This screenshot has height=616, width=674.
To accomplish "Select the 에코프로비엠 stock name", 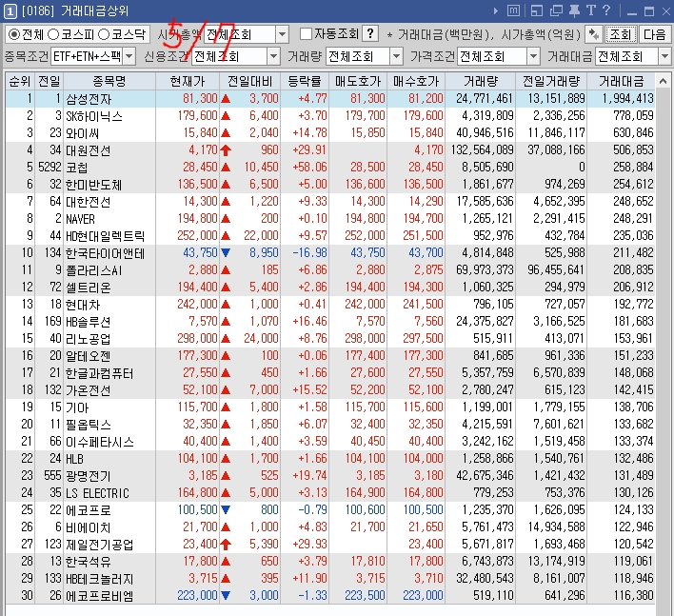I will coord(99,596).
